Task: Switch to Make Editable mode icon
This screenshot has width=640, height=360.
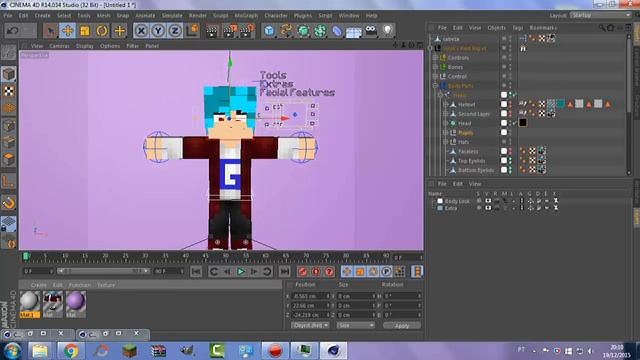Action: pyautogui.click(x=9, y=53)
